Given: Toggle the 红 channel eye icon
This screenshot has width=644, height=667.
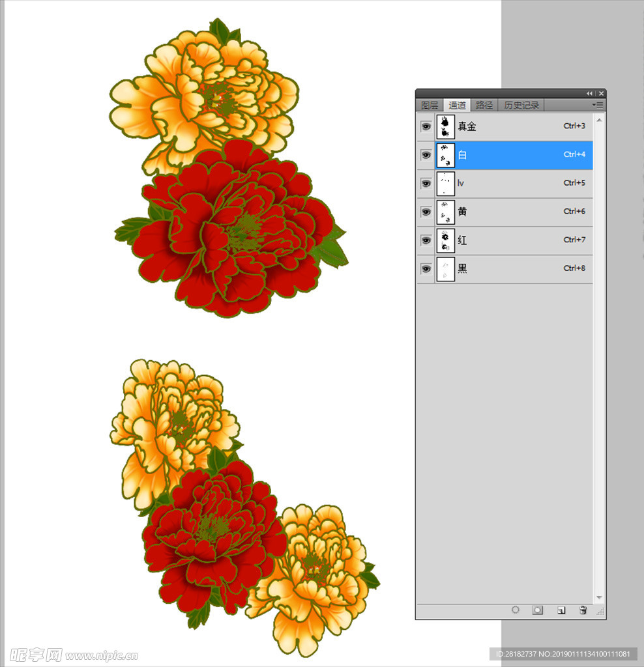Looking at the screenshot, I should tap(426, 240).
